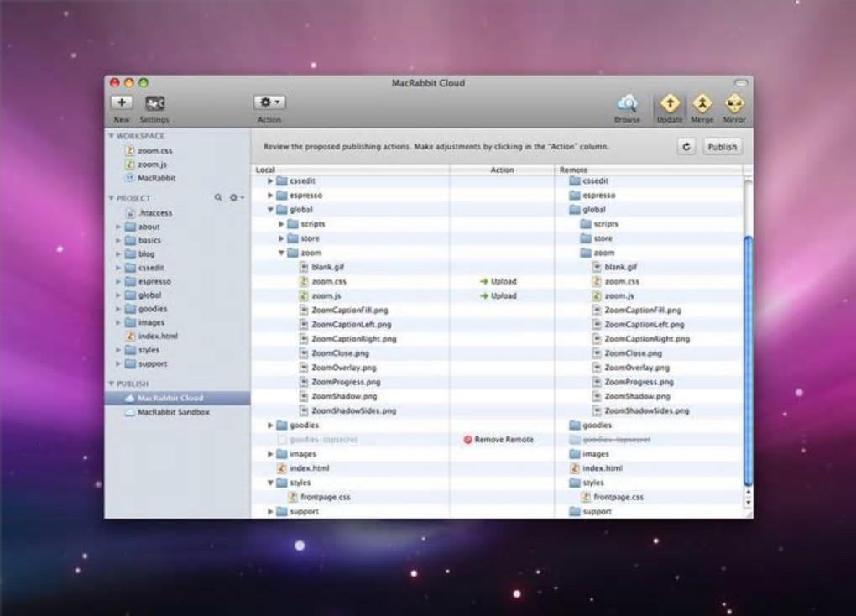Select MacRabbit Cloud publish server
This screenshot has width=856, height=616.
tap(177, 398)
